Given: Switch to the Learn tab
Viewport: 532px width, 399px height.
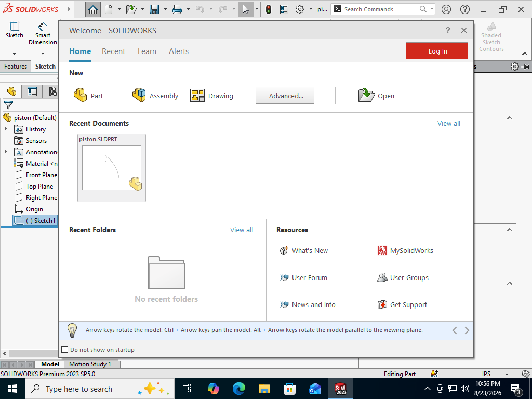Looking at the screenshot, I should pyautogui.click(x=147, y=51).
